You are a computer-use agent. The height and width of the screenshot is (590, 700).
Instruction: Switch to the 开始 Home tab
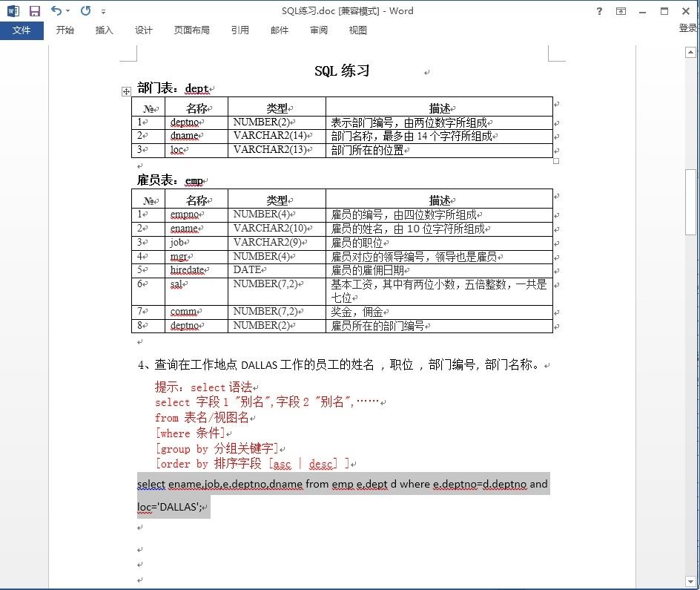coord(65,30)
